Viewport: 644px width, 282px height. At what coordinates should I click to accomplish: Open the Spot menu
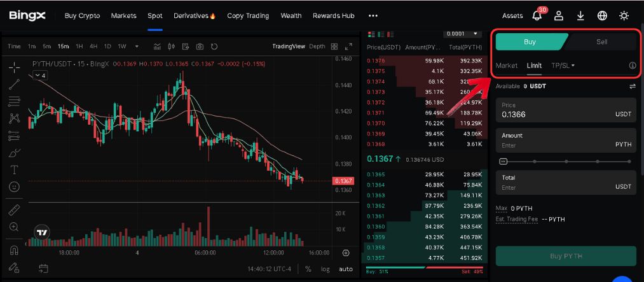(155, 16)
